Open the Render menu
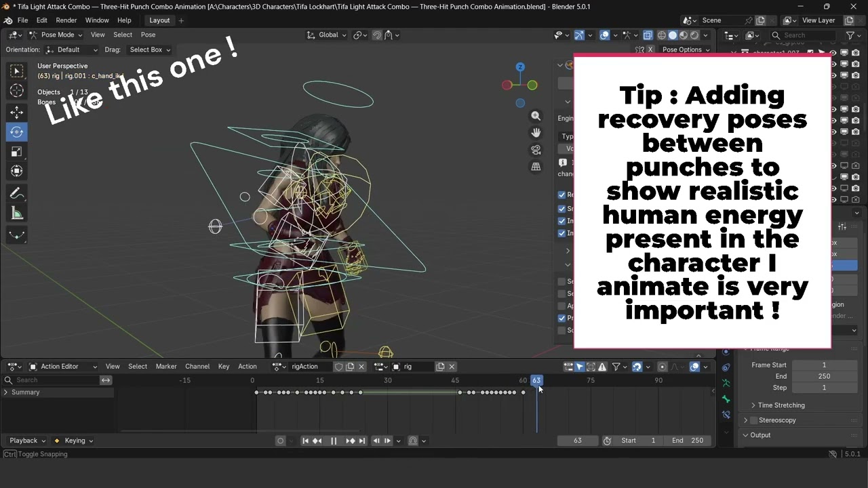The width and height of the screenshot is (868, 488). (66, 20)
